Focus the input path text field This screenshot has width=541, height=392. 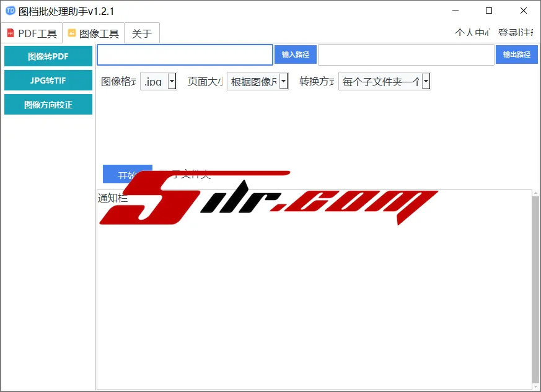[x=185, y=55]
